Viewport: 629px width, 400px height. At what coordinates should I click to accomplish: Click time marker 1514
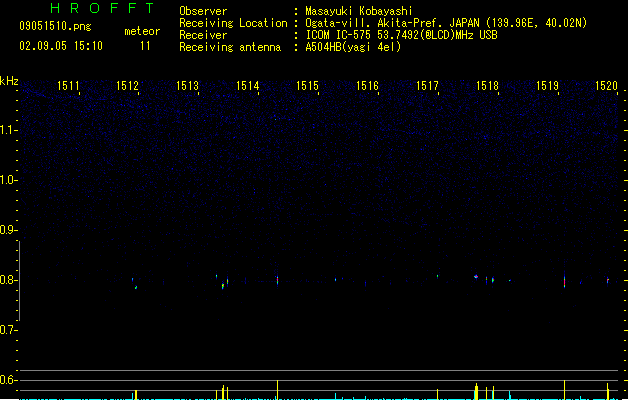tap(248, 86)
